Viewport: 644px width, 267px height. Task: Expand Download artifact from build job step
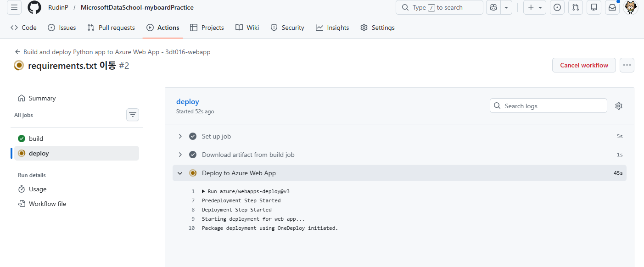click(399, 155)
